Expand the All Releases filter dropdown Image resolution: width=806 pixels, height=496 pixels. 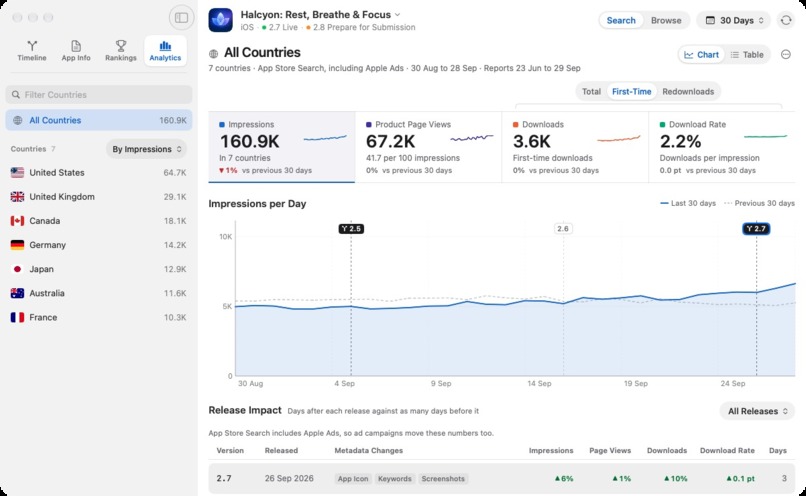pos(757,411)
